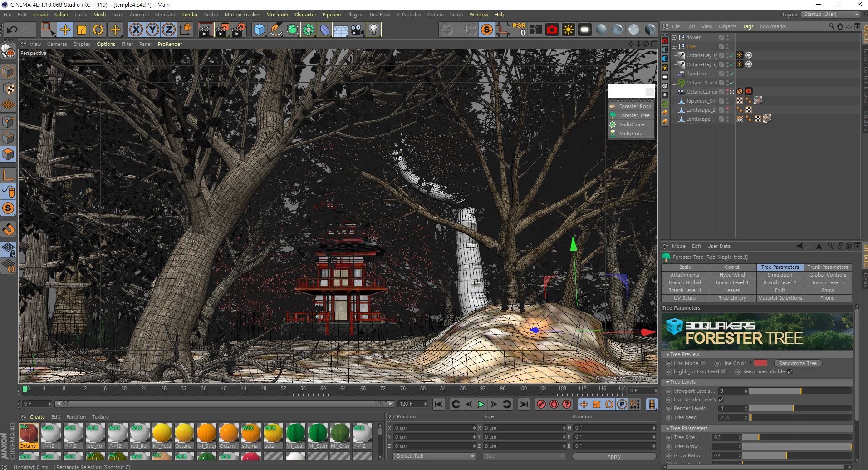Click the coordinate system icon
Image resolution: width=868 pixels, height=470 pixels.
coord(186,30)
